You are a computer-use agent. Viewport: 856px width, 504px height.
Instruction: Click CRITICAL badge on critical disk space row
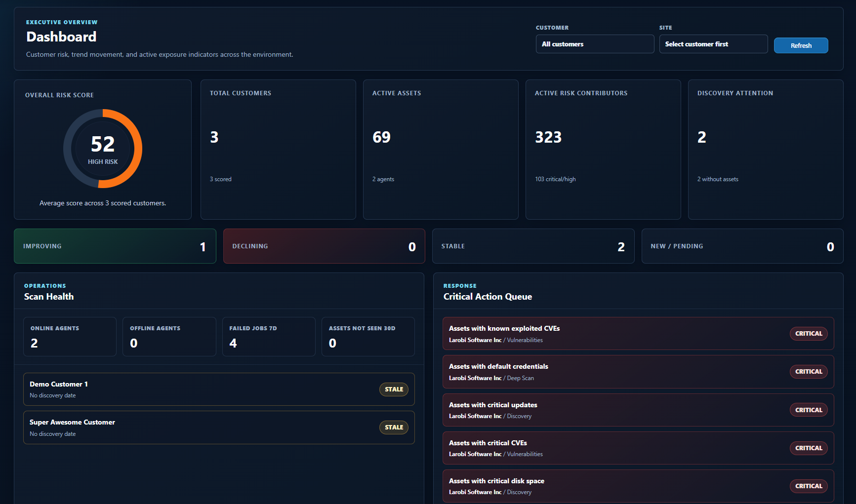[x=809, y=486]
